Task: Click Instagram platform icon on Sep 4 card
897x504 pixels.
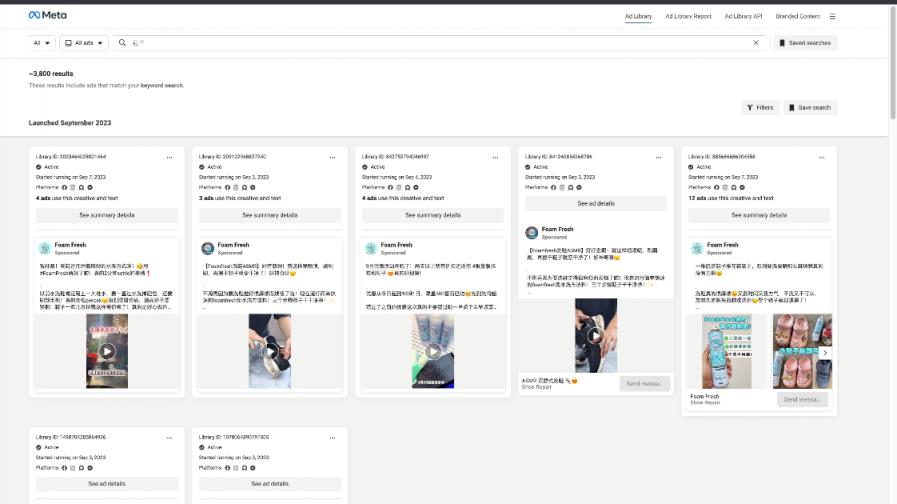Action: (x=399, y=188)
